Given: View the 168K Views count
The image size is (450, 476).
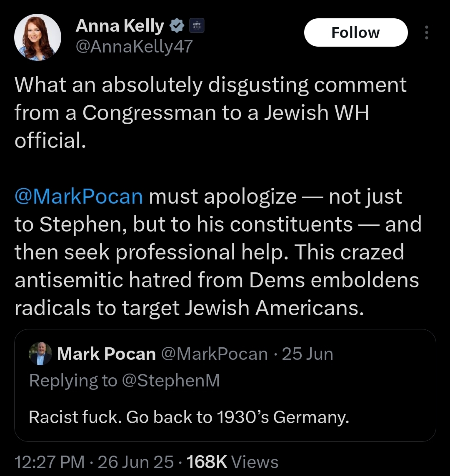Looking at the screenshot, I should pyautogui.click(x=232, y=462).
